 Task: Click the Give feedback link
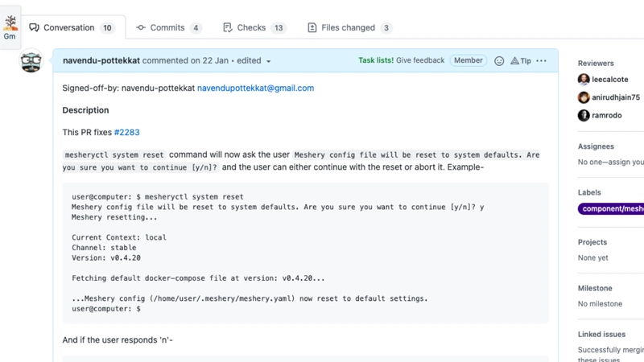[420, 60]
